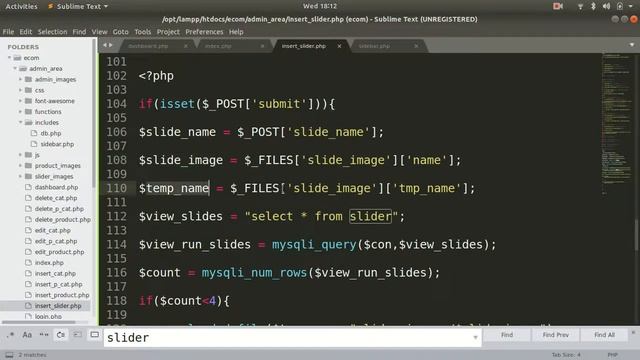Open the Help menu
This screenshot has height=360, width=640.
[236, 32]
